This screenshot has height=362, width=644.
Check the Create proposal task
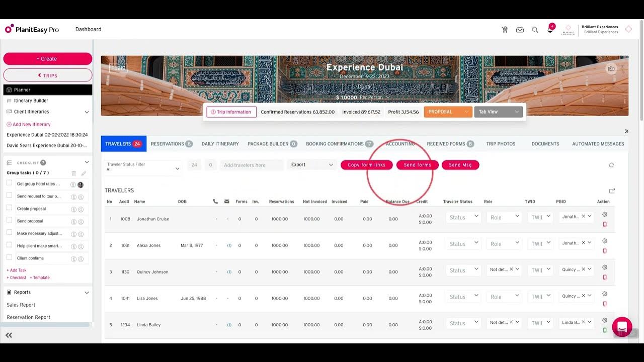click(x=9, y=208)
